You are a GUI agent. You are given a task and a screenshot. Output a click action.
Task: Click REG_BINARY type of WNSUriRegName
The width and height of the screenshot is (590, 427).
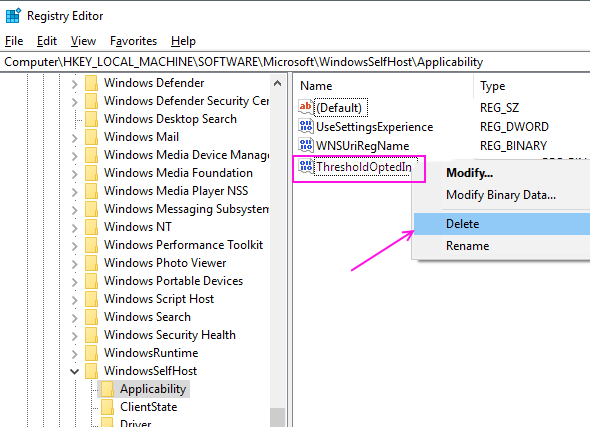(513, 146)
